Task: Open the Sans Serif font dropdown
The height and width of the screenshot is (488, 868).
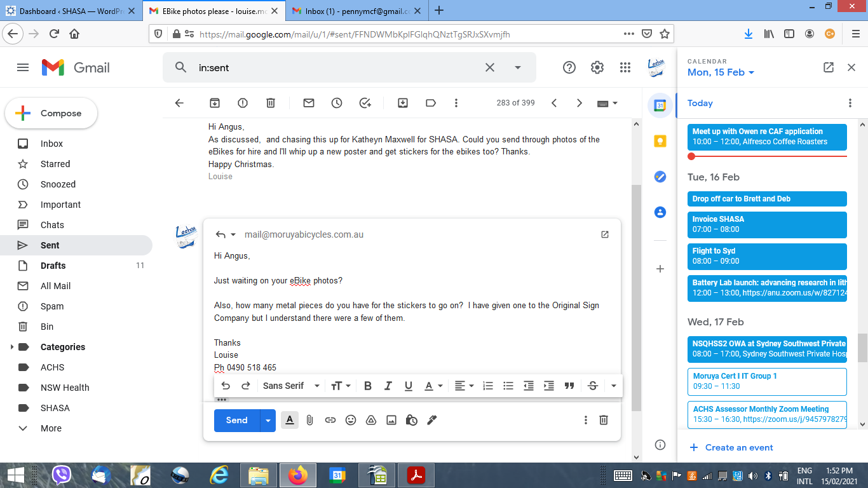Action: [x=291, y=386]
